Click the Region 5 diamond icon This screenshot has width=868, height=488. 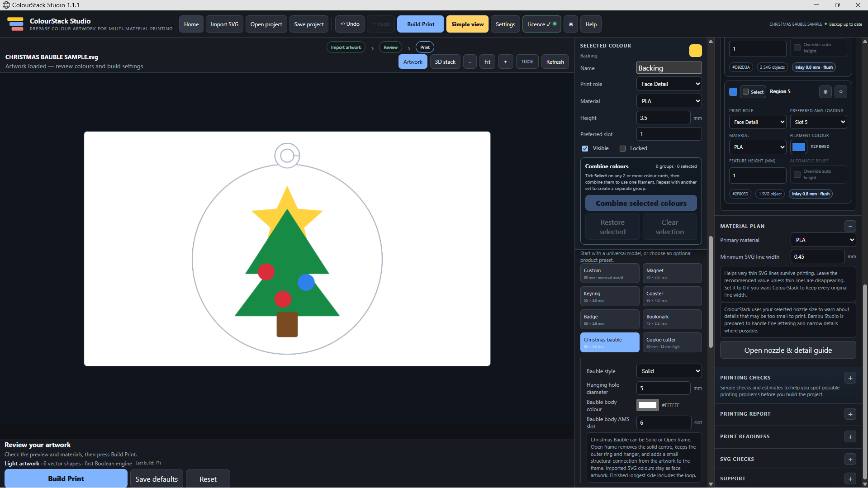click(x=841, y=92)
